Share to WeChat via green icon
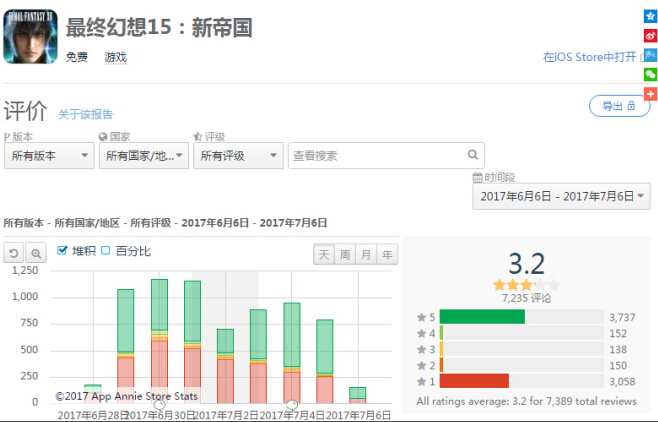This screenshot has height=422, width=658. coord(650,75)
